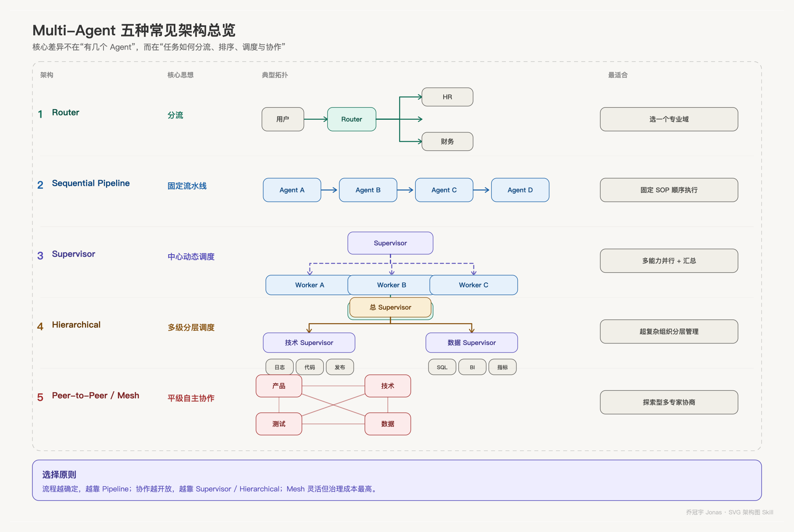Select the 总 Supervisor node
Viewport: 794px width, 532px height.
(x=390, y=307)
